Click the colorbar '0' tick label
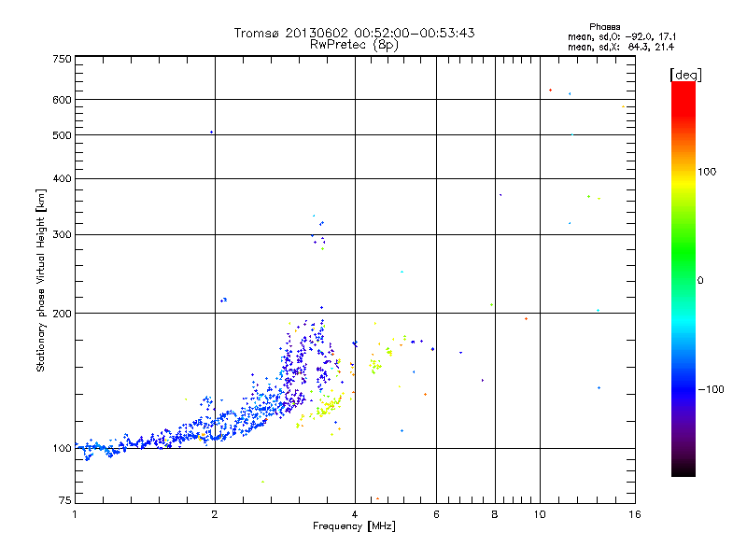 pos(699,280)
